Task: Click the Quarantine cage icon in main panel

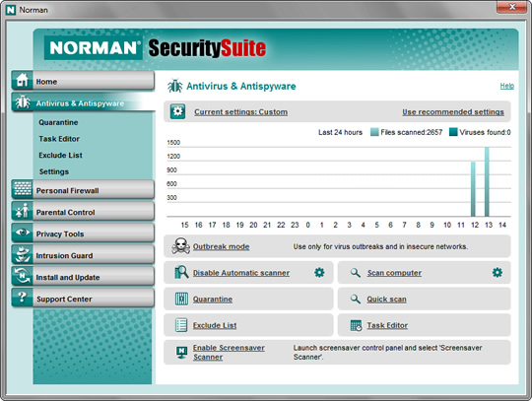Action: tap(181, 299)
